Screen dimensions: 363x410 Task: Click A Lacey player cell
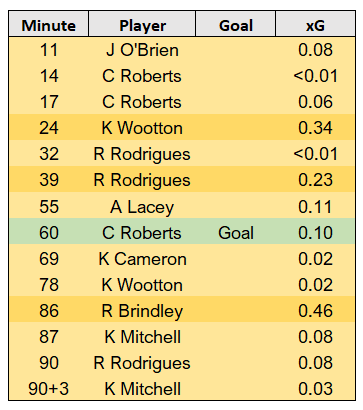pos(142,207)
